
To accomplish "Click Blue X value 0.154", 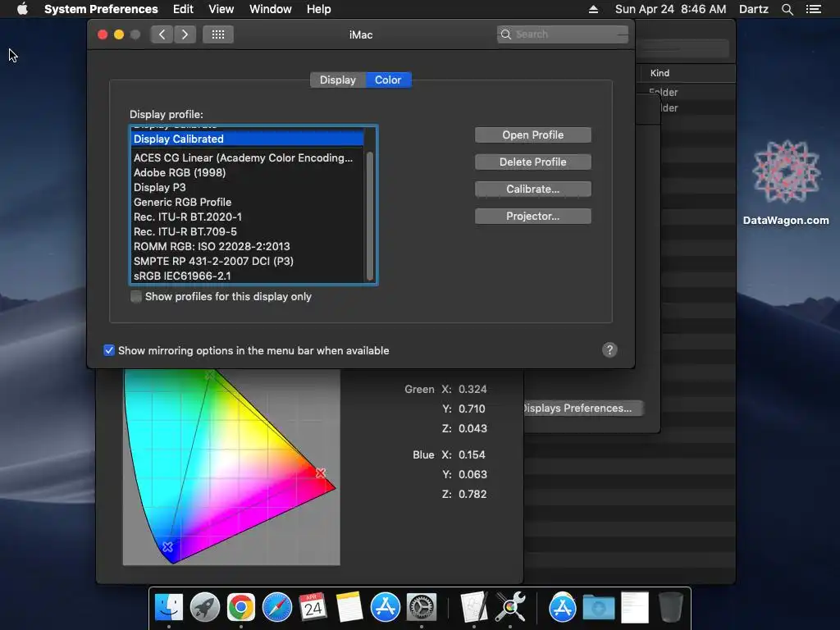I will pyautogui.click(x=472, y=454).
